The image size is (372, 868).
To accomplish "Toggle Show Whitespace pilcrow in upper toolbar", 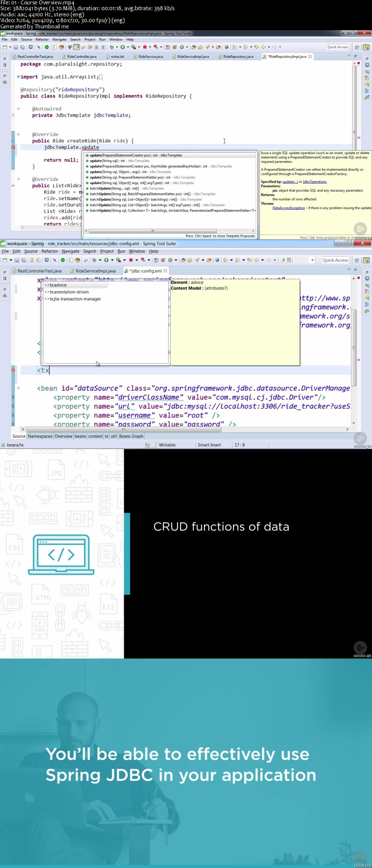I will pos(103,47).
